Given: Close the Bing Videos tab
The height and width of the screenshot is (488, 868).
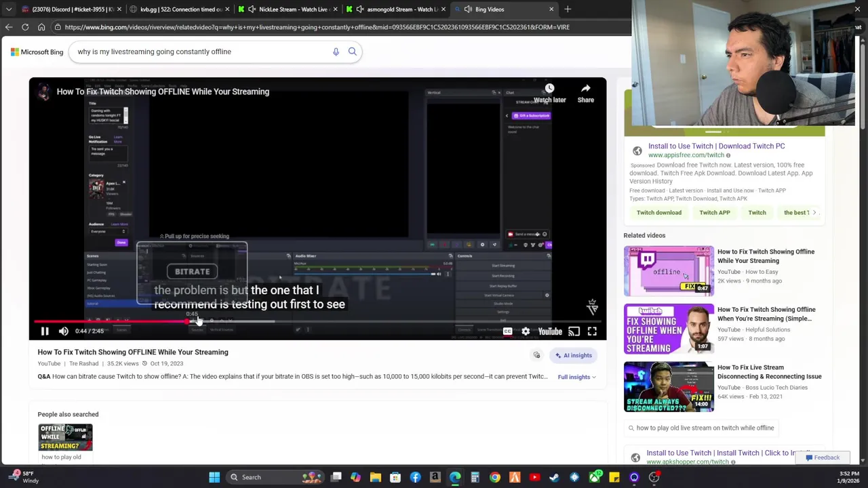Looking at the screenshot, I should [551, 9].
